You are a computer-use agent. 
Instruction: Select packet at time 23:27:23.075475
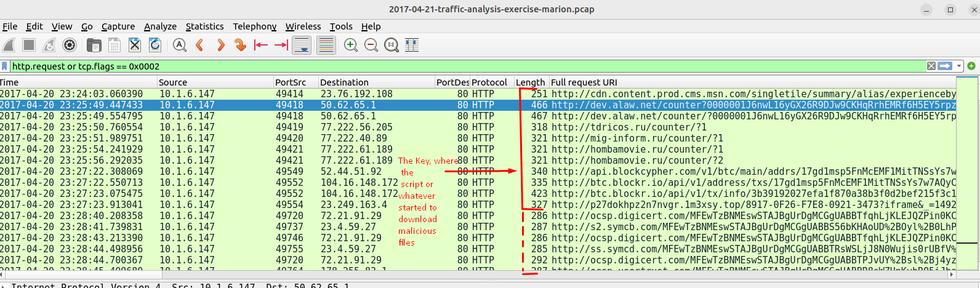478,194
